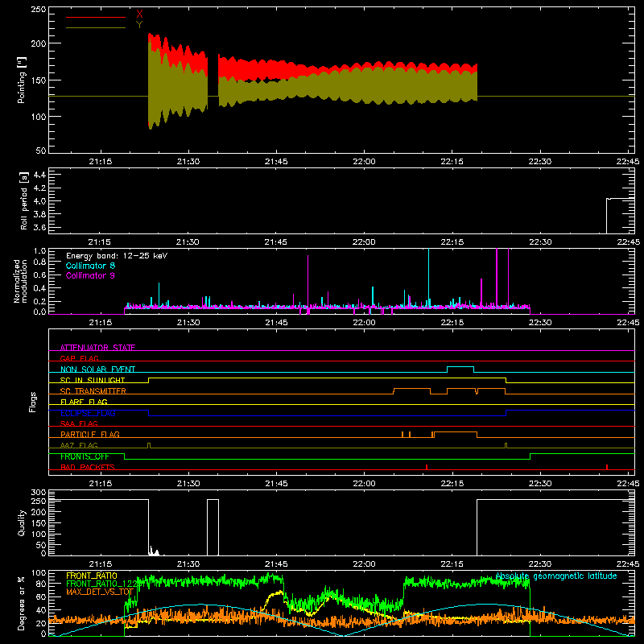Click the olive flag pulse near 21:23
This screenshot has width=644, height=644.
pyautogui.click(x=149, y=445)
